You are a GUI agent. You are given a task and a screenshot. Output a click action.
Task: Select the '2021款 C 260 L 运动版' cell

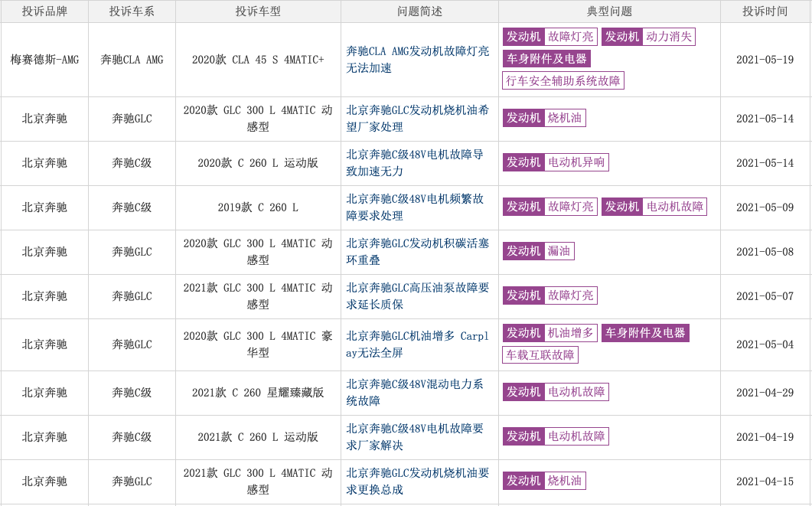click(x=258, y=437)
